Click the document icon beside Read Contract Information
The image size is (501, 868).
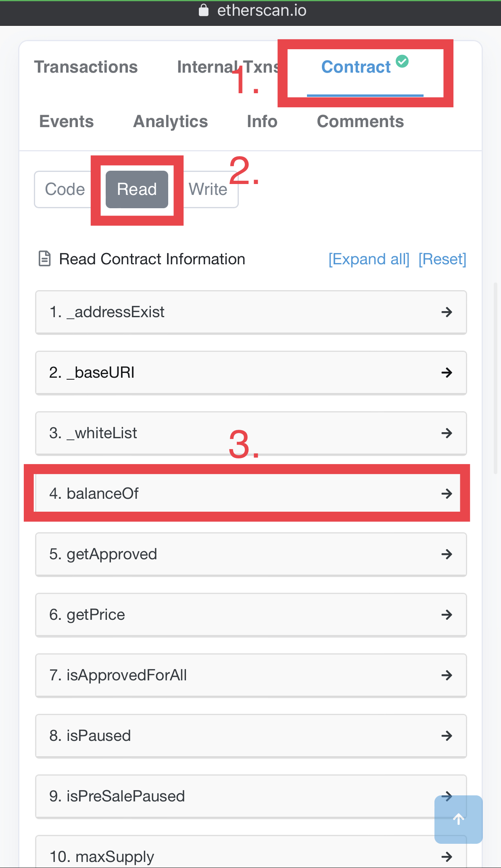[x=44, y=259]
